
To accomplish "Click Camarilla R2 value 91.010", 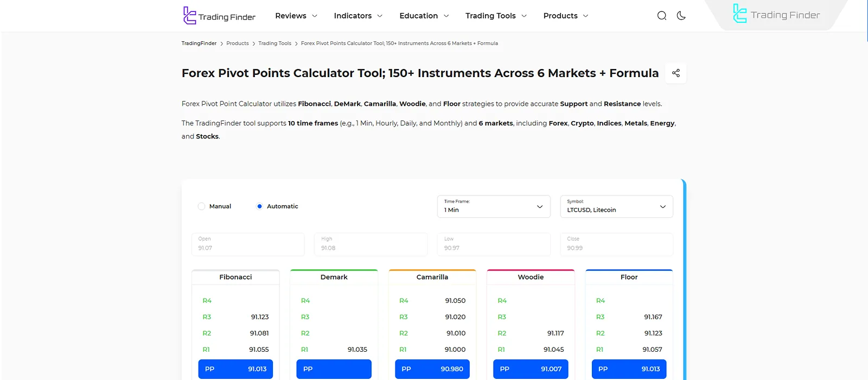I will [456, 333].
